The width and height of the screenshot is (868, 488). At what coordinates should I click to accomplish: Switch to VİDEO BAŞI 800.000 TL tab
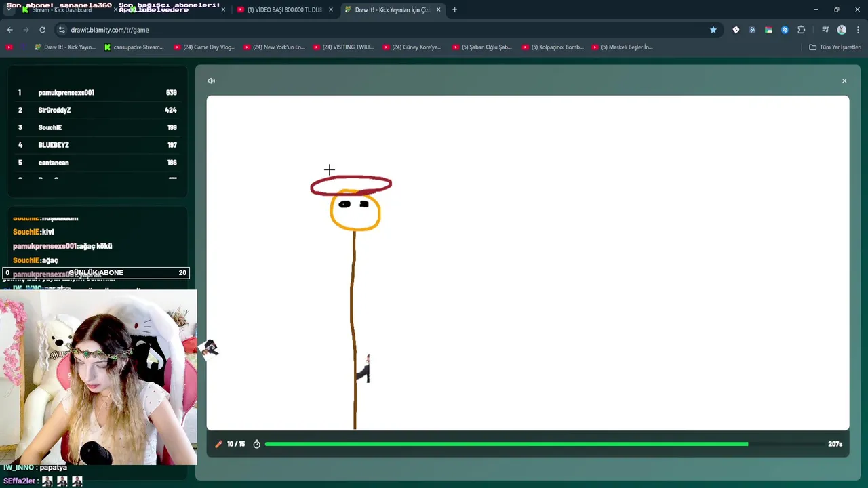pos(285,9)
